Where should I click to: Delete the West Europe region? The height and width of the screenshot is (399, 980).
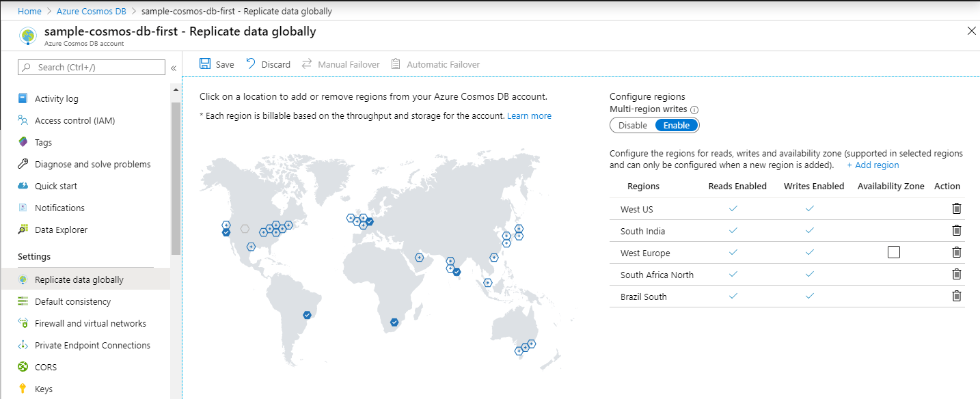click(x=957, y=252)
